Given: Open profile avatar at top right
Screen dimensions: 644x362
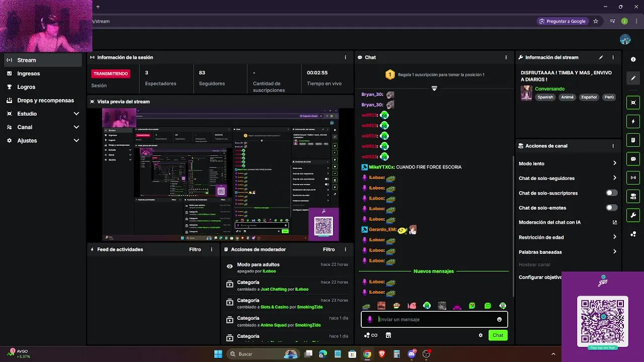Looking at the screenshot, I should pos(625,39).
